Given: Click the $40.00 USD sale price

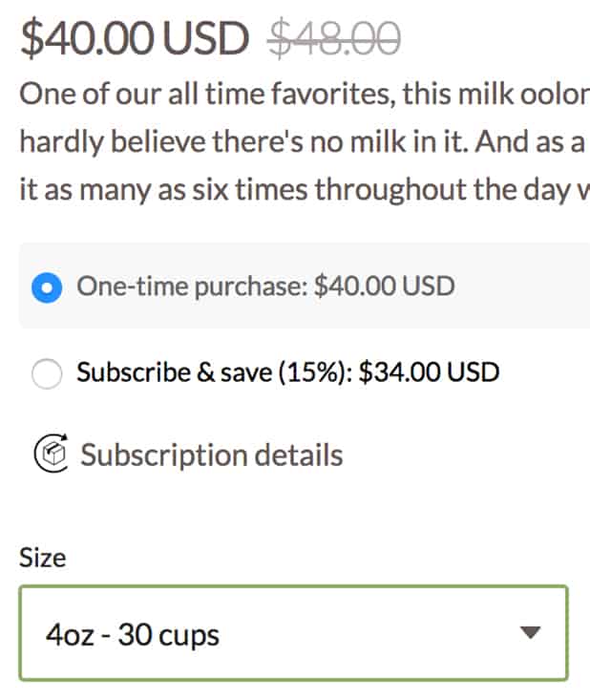Looking at the screenshot, I should pyautogui.click(x=134, y=38).
